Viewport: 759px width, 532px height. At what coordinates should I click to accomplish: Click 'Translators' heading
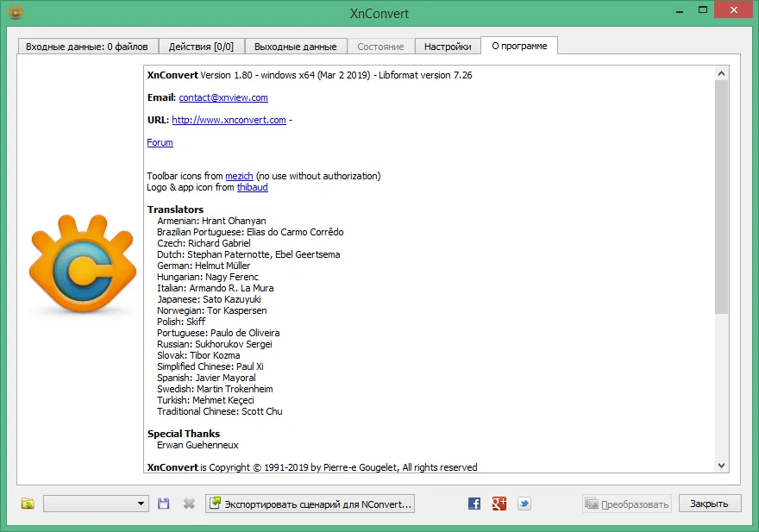click(175, 210)
